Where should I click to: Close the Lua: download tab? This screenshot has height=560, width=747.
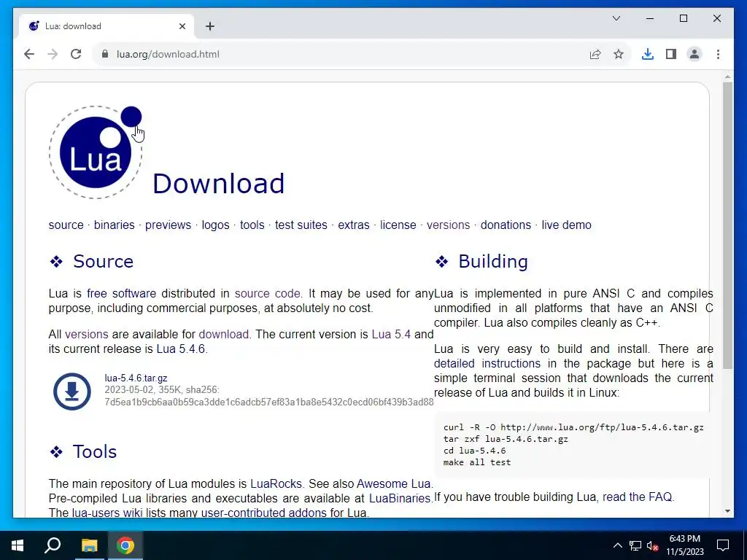point(182,26)
